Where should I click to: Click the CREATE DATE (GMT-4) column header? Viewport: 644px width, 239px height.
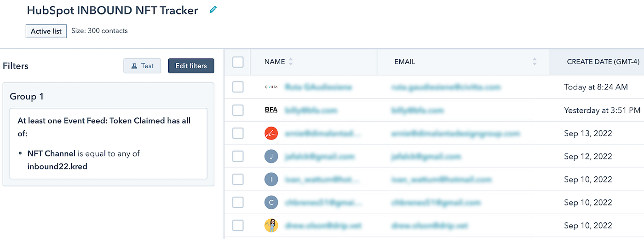click(x=603, y=62)
